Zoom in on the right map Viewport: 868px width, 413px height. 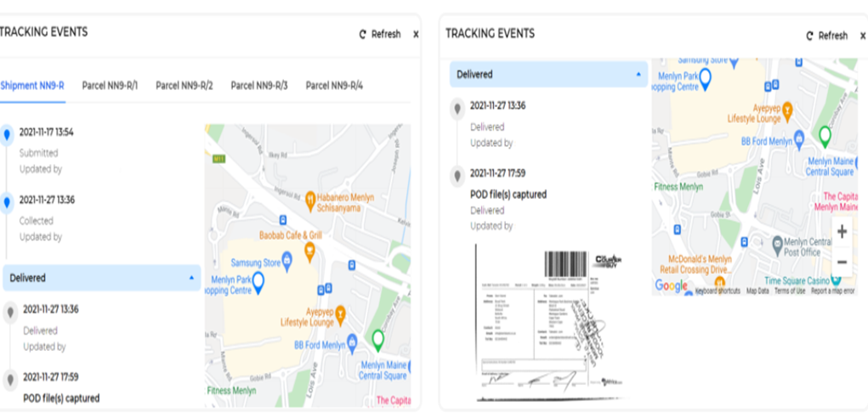click(x=842, y=232)
